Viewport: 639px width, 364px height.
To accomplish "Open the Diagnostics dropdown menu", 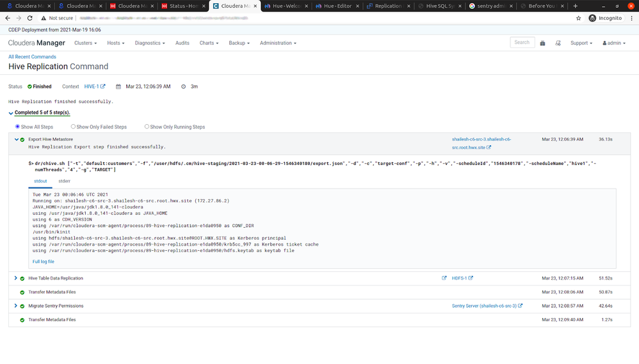I will pyautogui.click(x=150, y=43).
